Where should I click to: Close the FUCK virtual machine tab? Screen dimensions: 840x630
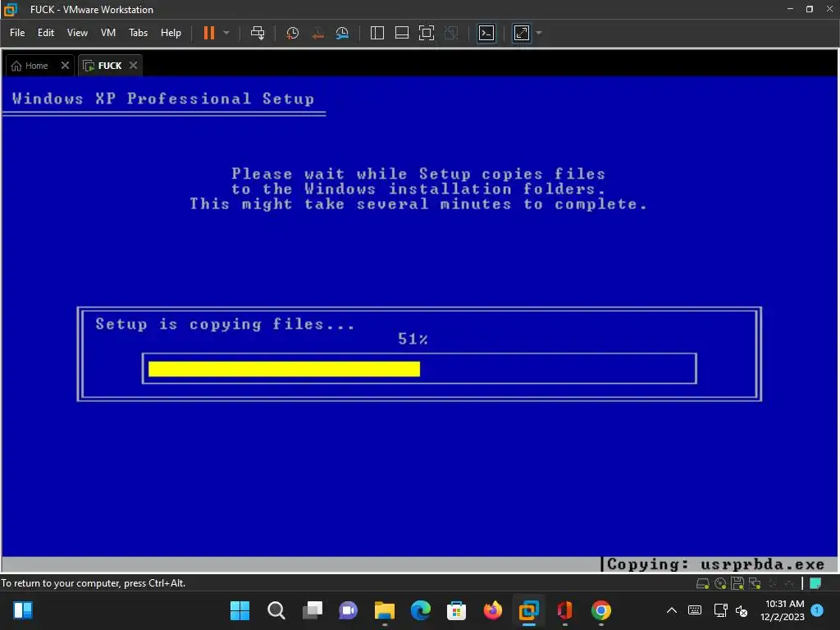[x=134, y=66]
